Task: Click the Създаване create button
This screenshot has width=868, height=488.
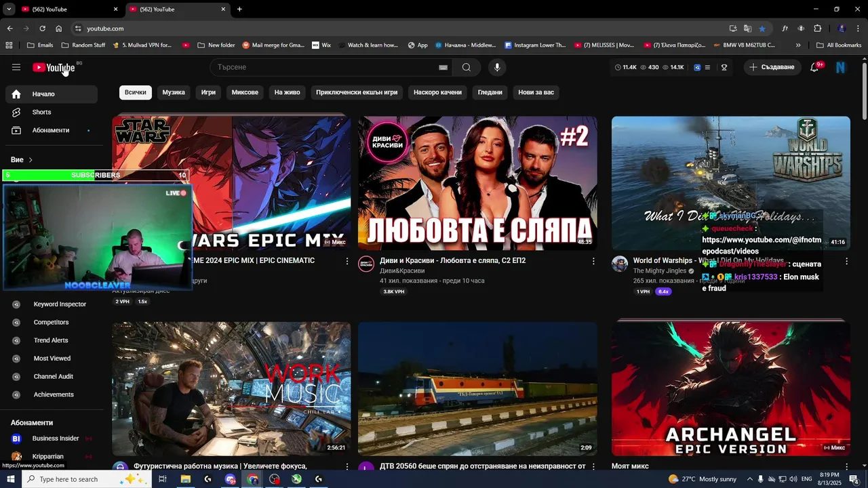Action: pyautogui.click(x=772, y=67)
